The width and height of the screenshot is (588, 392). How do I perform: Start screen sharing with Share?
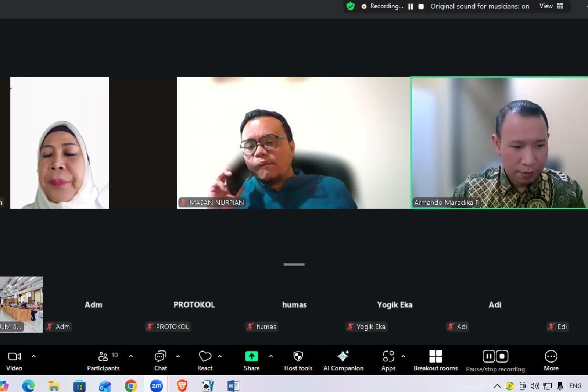[251, 360]
